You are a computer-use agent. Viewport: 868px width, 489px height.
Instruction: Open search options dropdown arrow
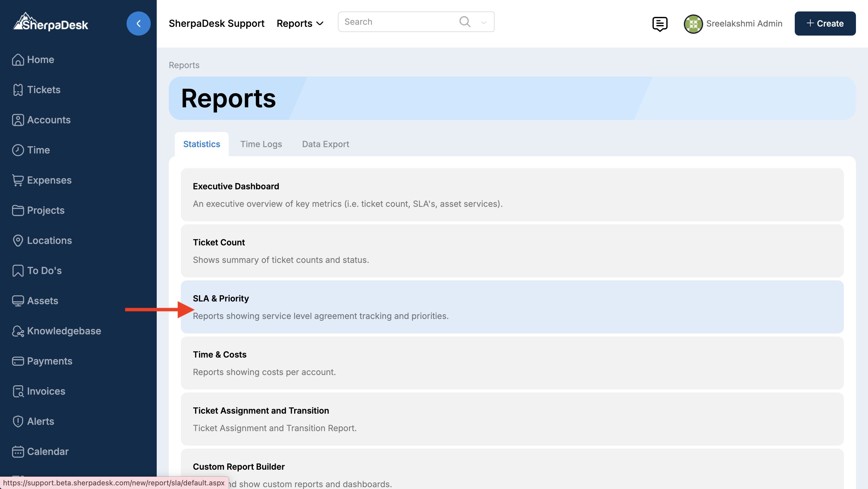coord(483,23)
